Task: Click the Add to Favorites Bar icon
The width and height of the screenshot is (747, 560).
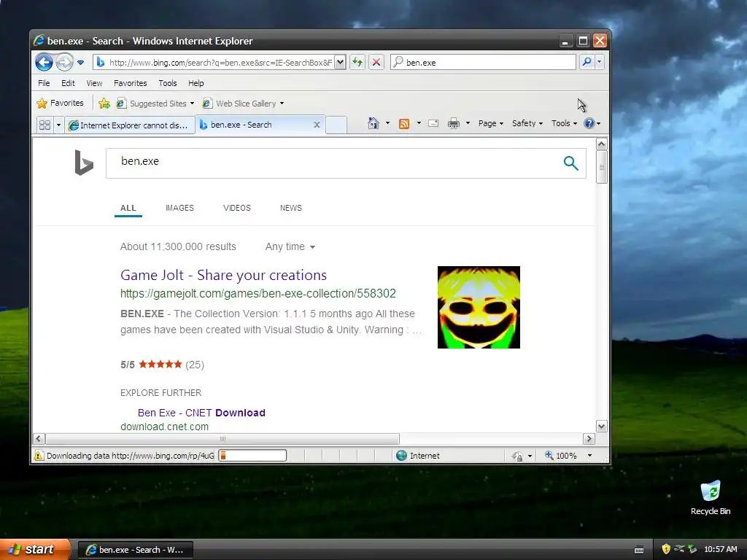Action: click(x=104, y=103)
